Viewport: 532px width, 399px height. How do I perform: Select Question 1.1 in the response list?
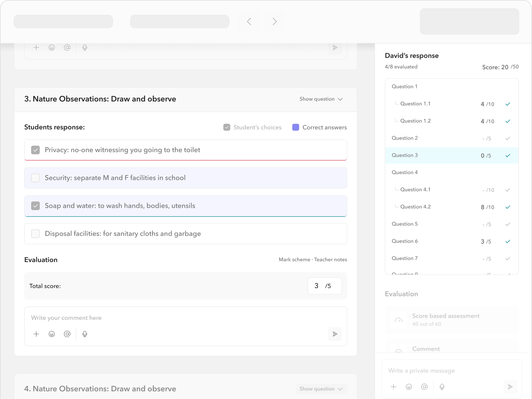tap(415, 104)
